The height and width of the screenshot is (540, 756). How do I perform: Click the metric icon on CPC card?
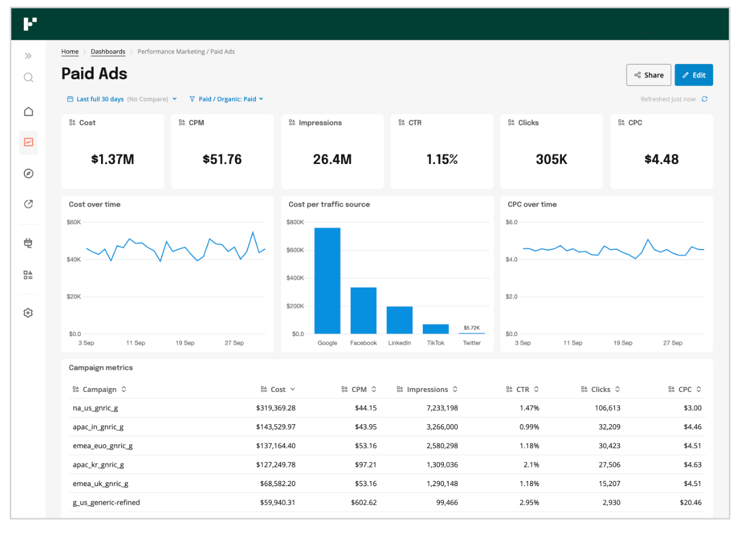point(621,123)
